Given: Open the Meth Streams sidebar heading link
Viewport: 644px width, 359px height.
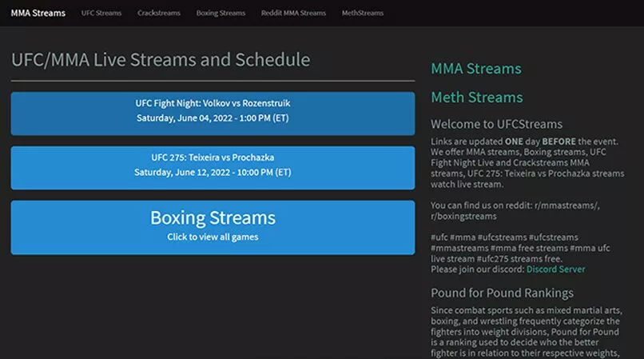Looking at the screenshot, I should coord(477,98).
